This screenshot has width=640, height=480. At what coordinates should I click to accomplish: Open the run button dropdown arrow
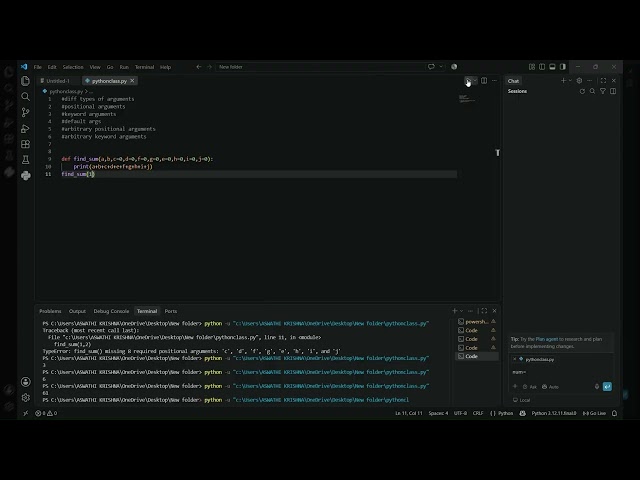coord(475,81)
